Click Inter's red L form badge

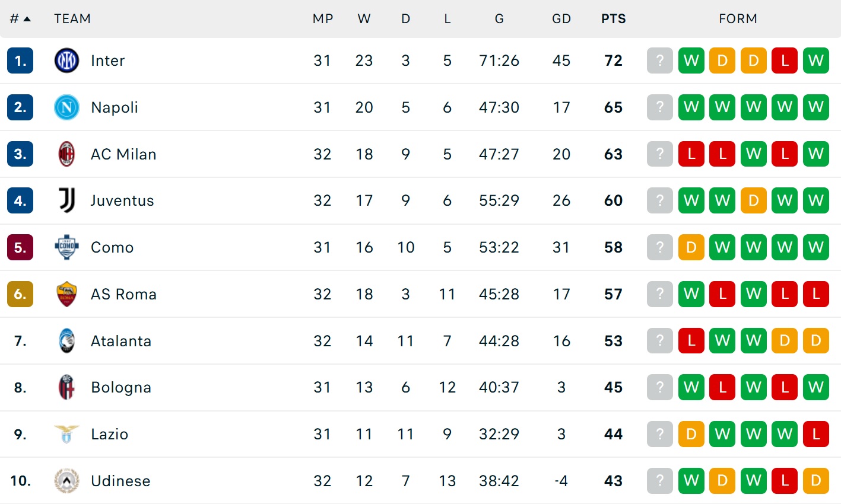pyautogui.click(x=784, y=60)
